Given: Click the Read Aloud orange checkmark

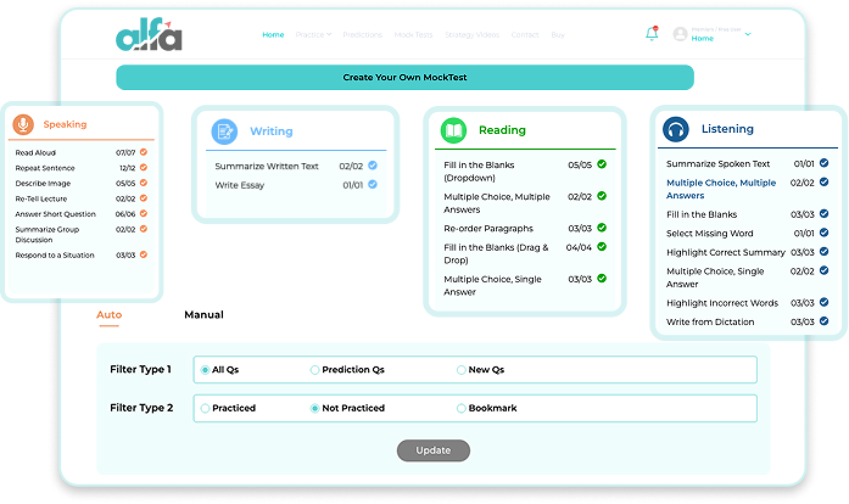Looking at the screenshot, I should click(x=144, y=152).
